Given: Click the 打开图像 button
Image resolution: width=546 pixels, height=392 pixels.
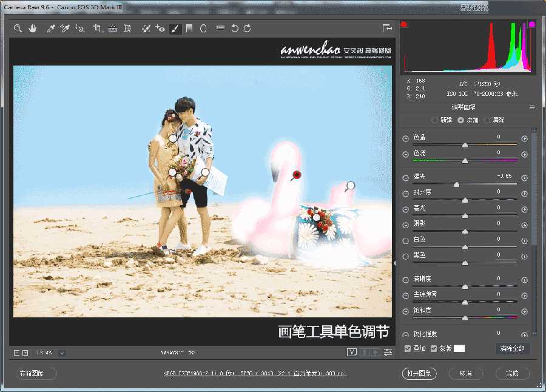Looking at the screenshot, I should [x=419, y=373].
